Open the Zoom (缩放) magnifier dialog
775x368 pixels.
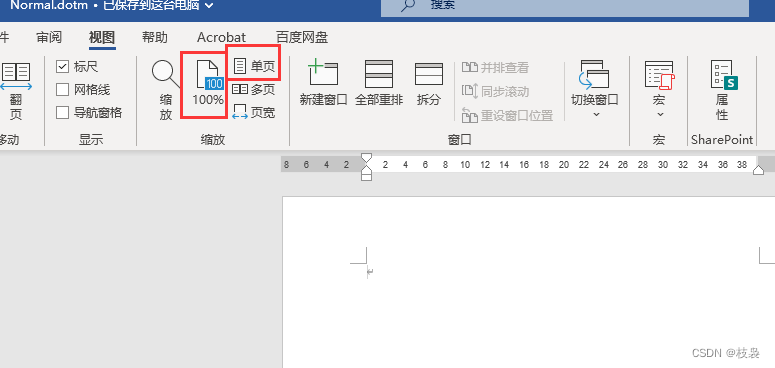[166, 91]
